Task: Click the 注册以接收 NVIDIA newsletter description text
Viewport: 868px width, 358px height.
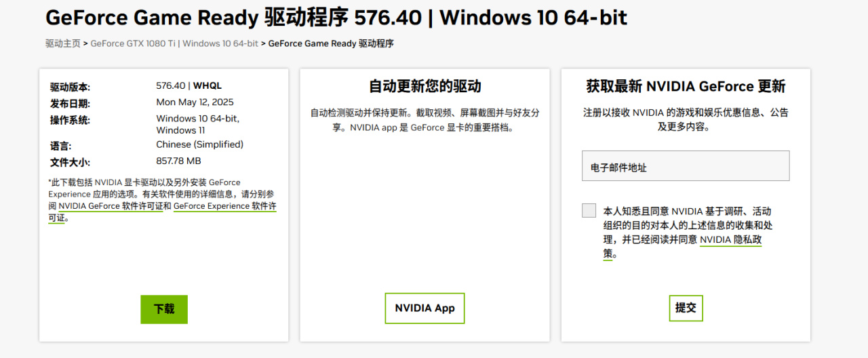Action: pyautogui.click(x=686, y=119)
